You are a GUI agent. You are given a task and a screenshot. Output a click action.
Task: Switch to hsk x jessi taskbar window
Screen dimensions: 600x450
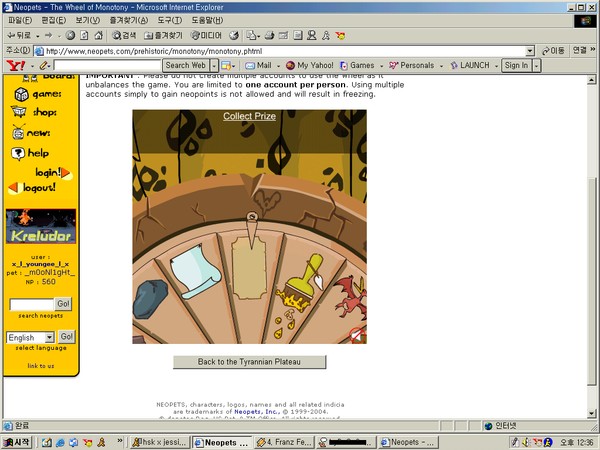[159, 442]
